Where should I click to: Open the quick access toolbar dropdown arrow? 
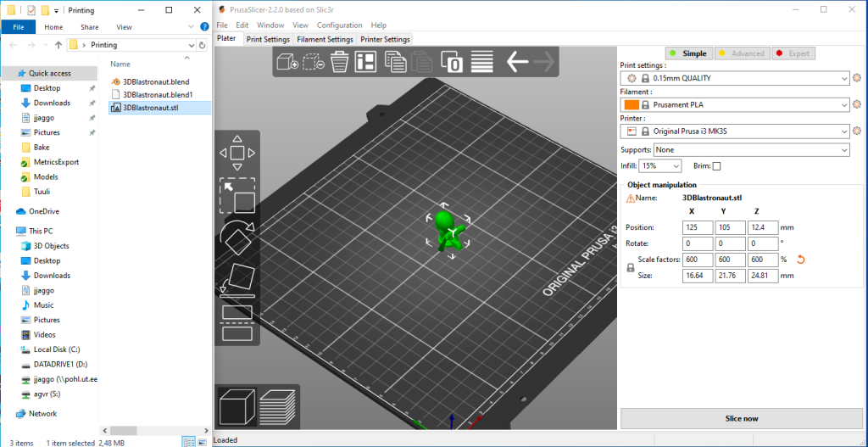56,10
